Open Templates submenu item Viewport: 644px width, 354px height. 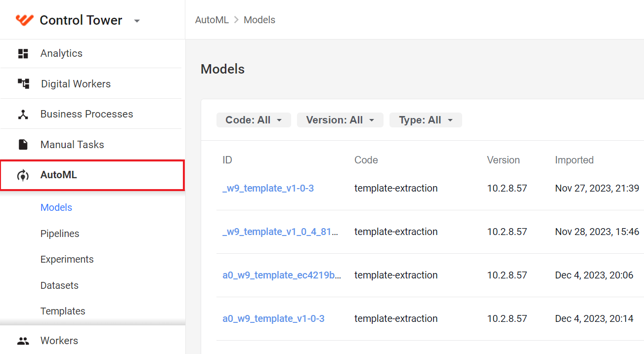coord(63,311)
